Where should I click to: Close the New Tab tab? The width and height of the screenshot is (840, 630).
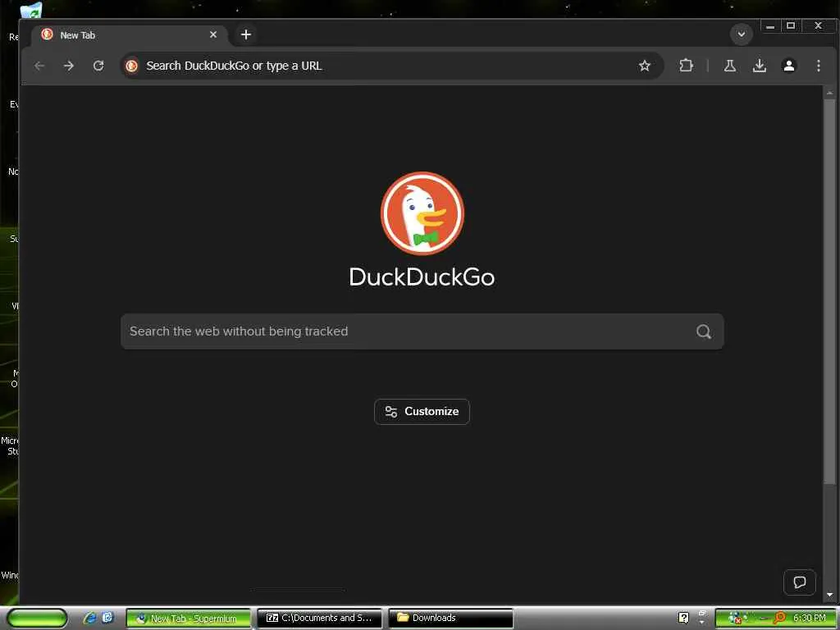213,34
